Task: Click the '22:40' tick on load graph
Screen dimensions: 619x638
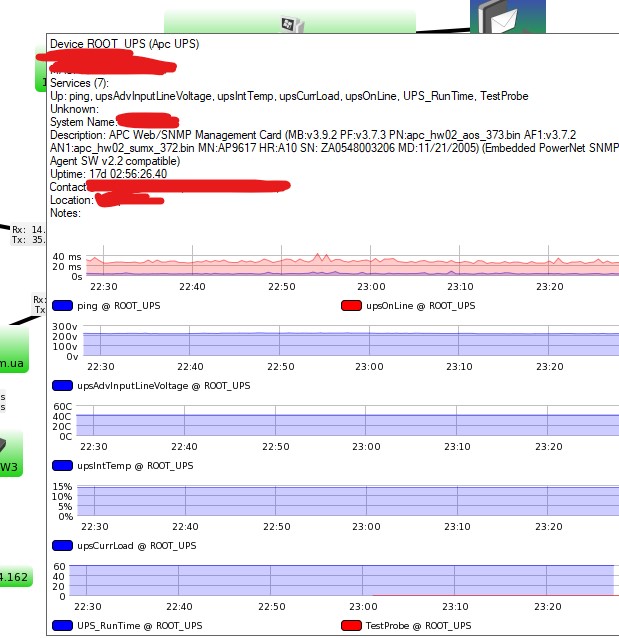Action: pos(185,527)
